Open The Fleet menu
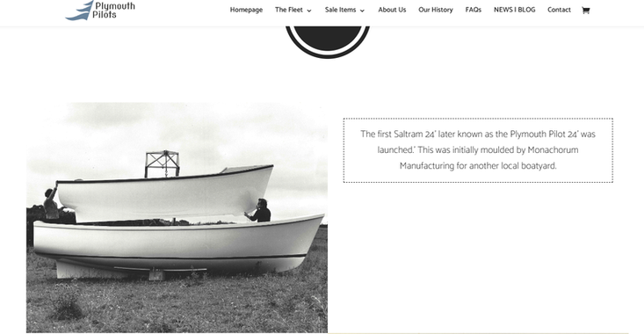Viewport: 644px width, 334px height. click(289, 10)
